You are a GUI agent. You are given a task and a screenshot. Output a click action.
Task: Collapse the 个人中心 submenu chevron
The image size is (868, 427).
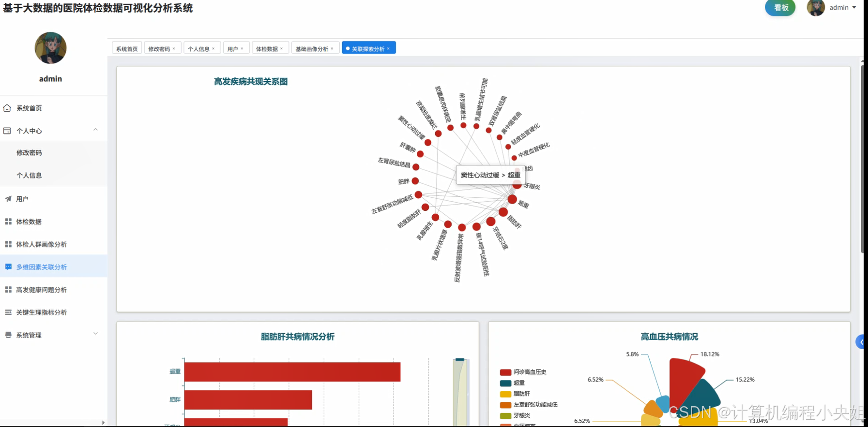pyautogui.click(x=95, y=130)
